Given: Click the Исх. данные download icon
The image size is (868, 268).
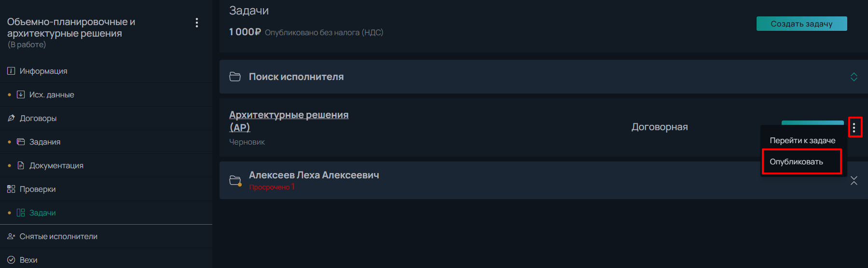Looking at the screenshot, I should click(x=21, y=94).
